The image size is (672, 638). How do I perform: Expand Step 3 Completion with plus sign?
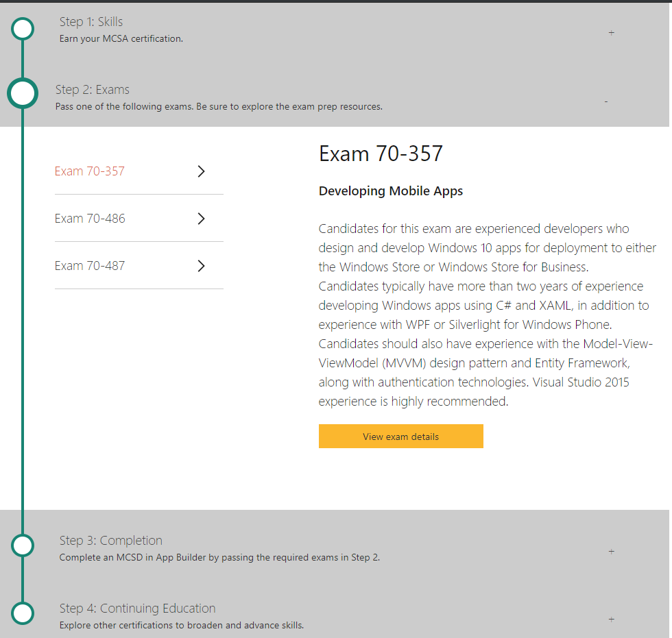coord(612,552)
